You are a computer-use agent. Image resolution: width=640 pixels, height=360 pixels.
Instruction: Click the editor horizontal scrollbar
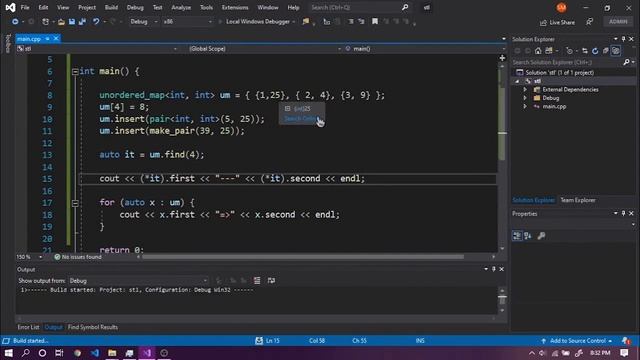pyautogui.click(x=302, y=257)
